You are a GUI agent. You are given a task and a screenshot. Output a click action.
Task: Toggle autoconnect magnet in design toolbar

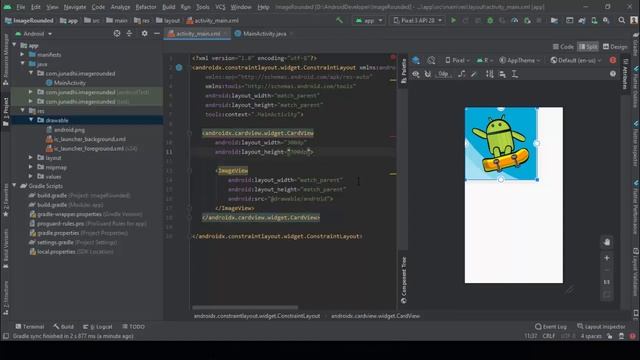coord(428,74)
